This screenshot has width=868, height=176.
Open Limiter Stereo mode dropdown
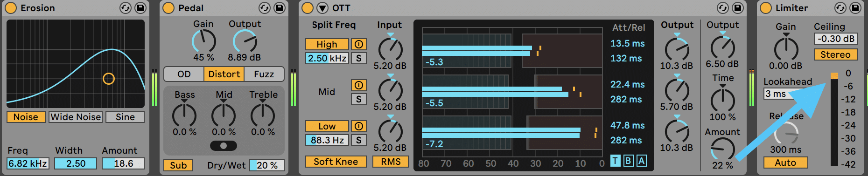(836, 54)
